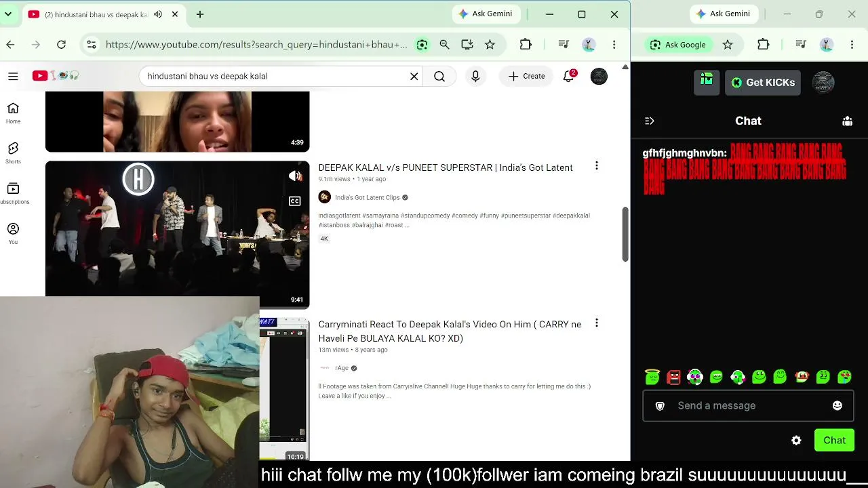868x488 pixels.
Task: Click the Get KICKs button
Action: [x=763, y=83]
